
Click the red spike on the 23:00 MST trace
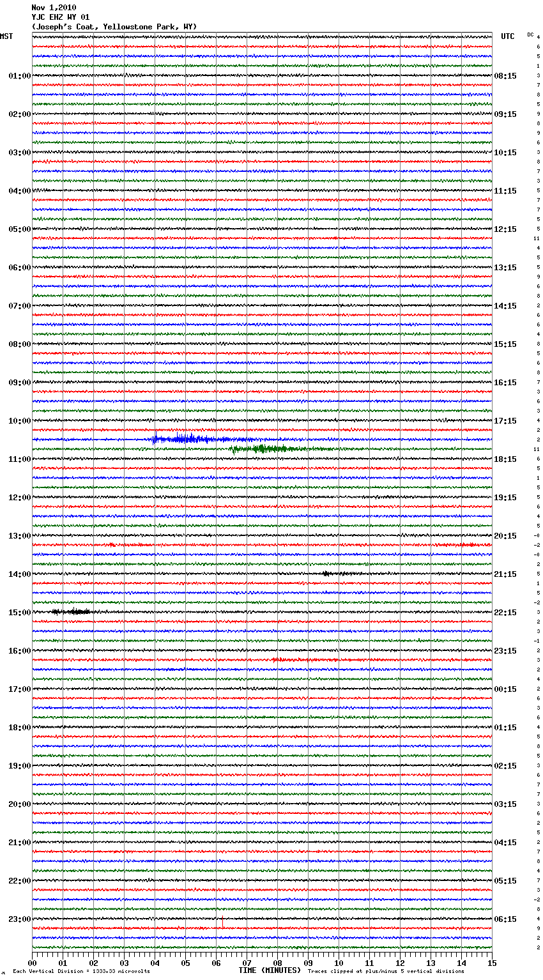tap(222, 922)
